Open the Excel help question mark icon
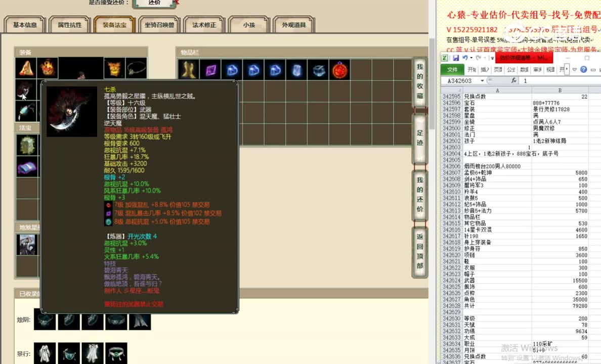 click(x=584, y=70)
